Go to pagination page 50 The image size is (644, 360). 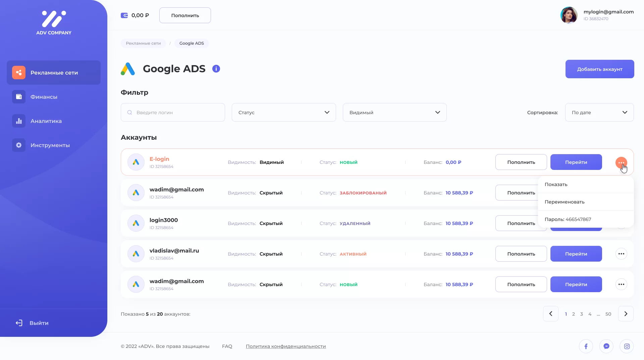pos(608,314)
